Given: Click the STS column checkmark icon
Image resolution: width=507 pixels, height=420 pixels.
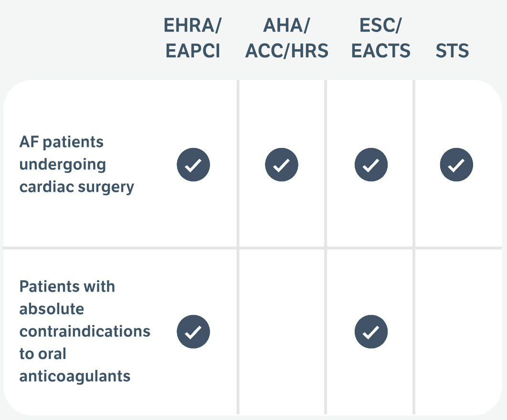Looking at the screenshot, I should [456, 165].
